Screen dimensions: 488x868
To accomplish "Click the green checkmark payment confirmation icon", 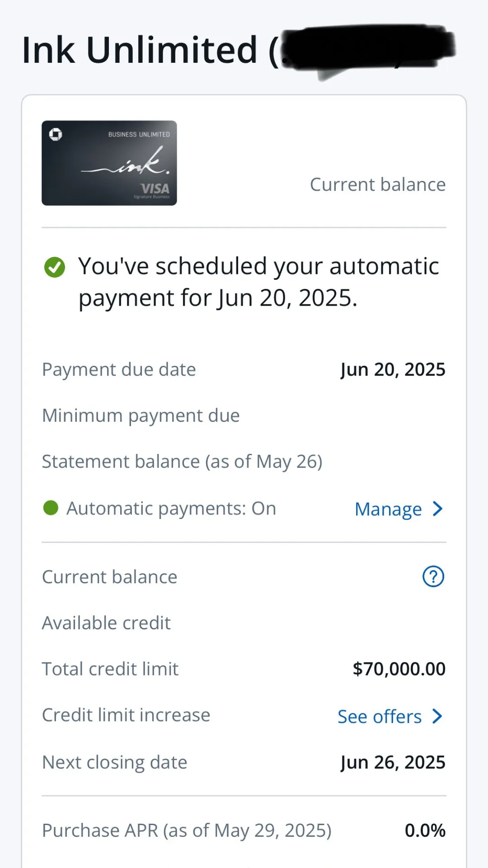I will click(x=55, y=267).
